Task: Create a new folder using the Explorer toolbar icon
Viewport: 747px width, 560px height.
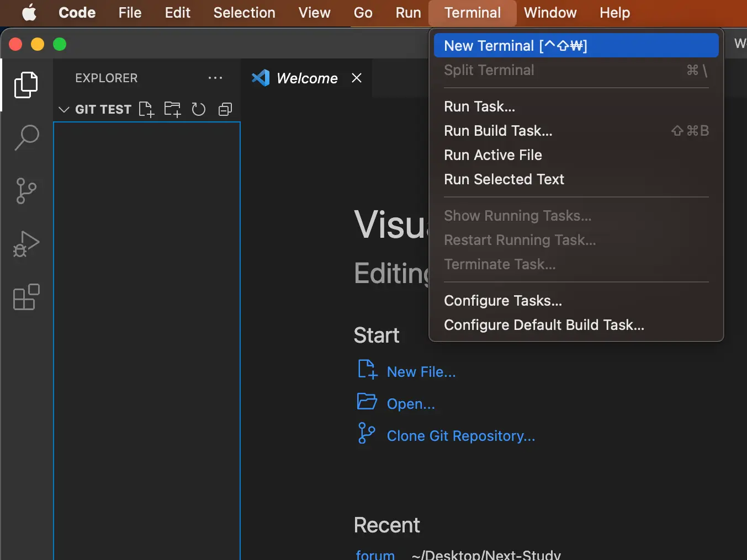Action: (172, 109)
